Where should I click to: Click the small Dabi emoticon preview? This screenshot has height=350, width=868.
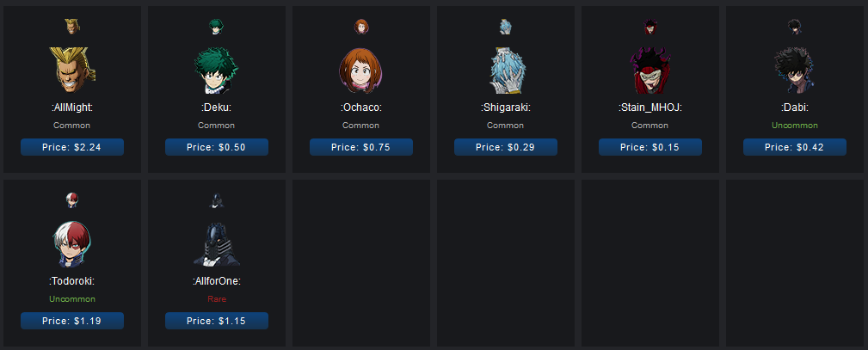click(x=794, y=26)
